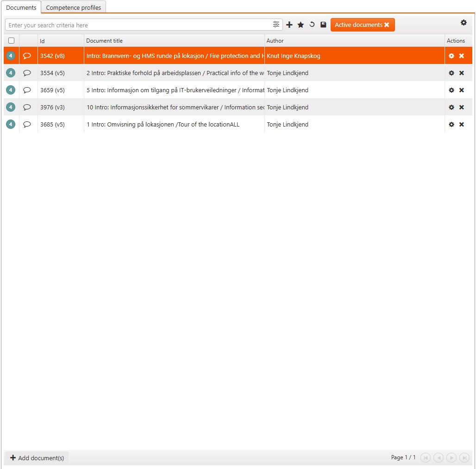The image size is (476, 469).
Task: Click the teal status badge on document 3976
Action: 10,107
